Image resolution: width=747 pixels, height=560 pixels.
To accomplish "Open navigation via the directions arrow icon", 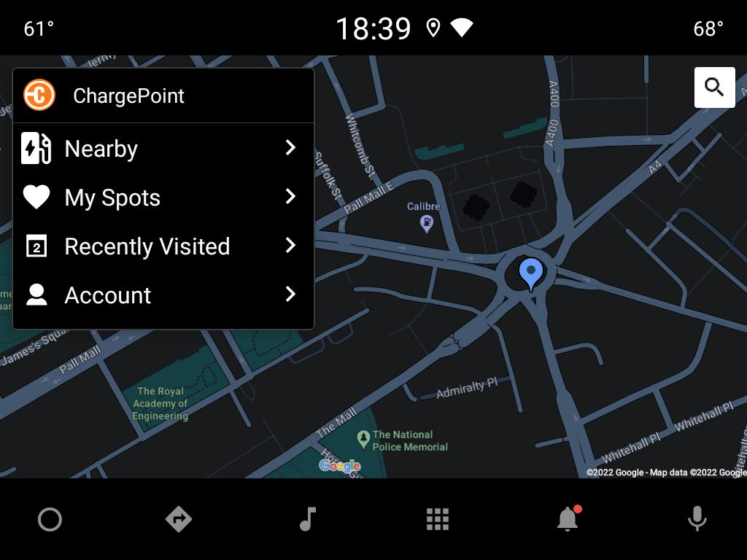I will (x=179, y=519).
